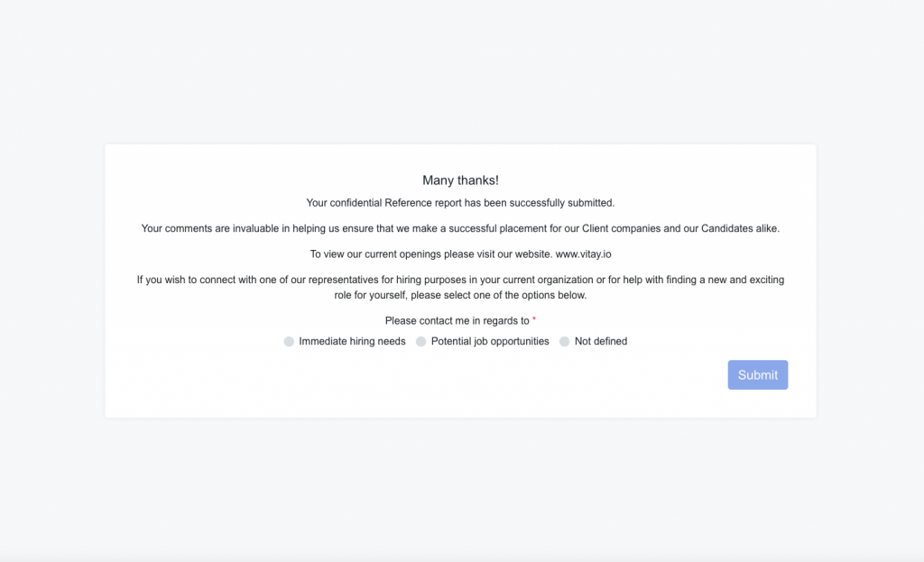Screen dimensions: 924x562
Task: Click the Reference report successfully submitted message
Action: 460,203
